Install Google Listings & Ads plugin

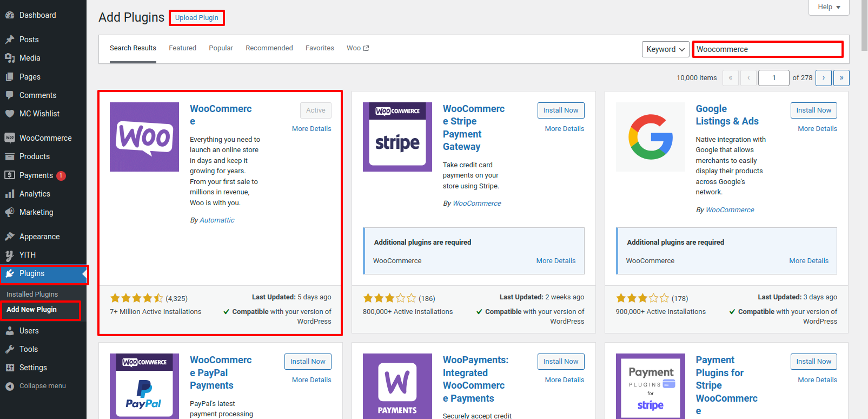click(814, 110)
